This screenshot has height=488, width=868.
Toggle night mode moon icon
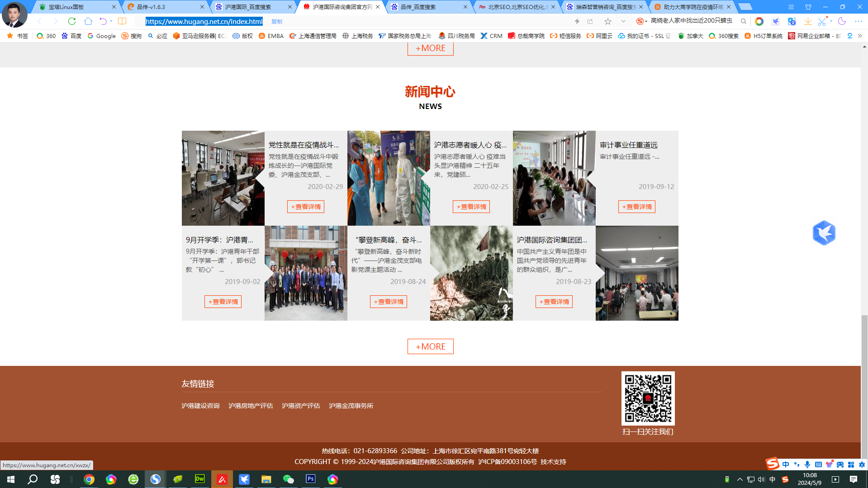point(842,21)
